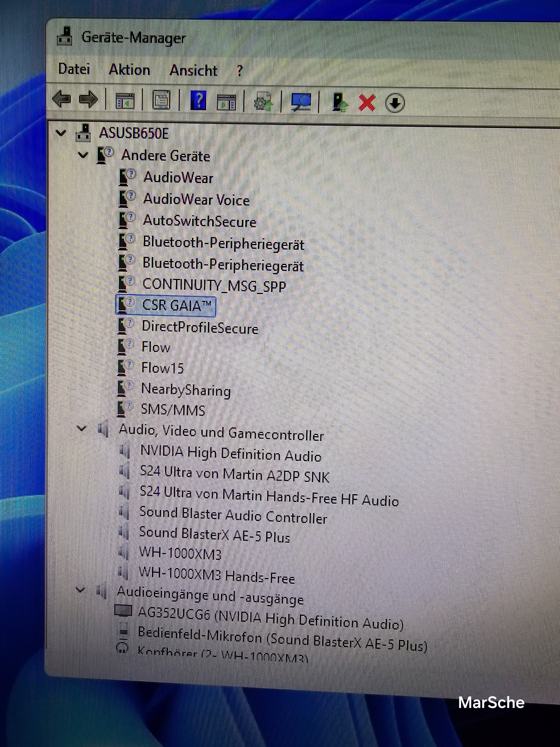Click the Forward arrow toolbar icon
Image resolution: width=560 pixels, height=747 pixels.
[88, 100]
